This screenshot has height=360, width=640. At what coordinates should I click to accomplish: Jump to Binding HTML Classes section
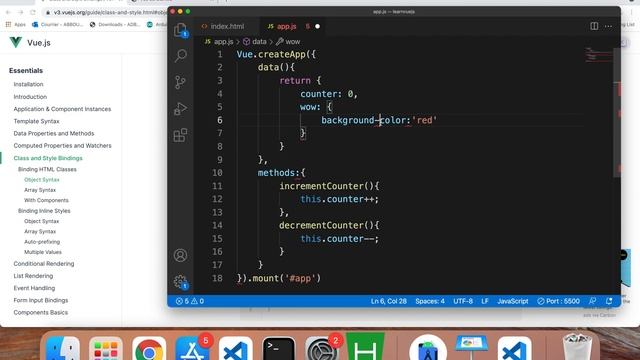47,169
